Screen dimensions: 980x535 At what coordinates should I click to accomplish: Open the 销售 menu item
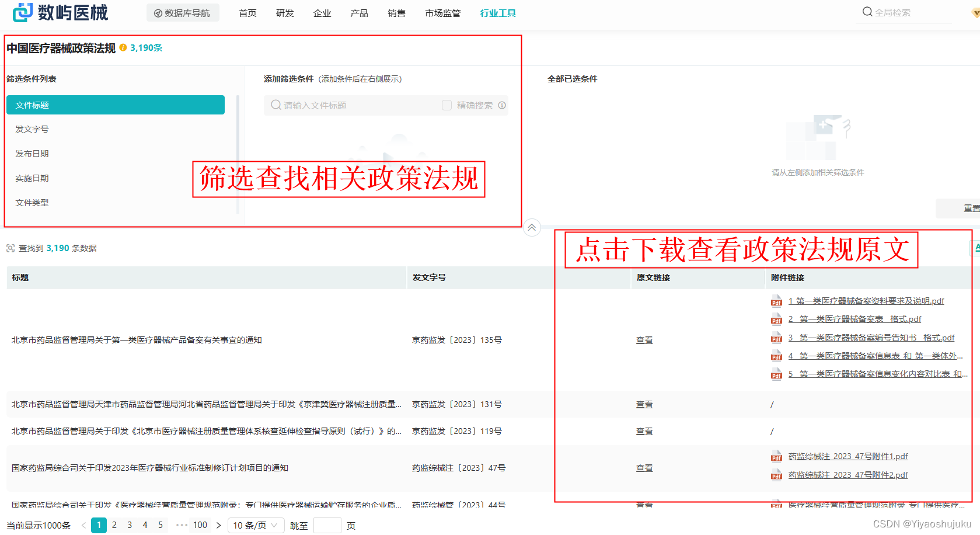pos(397,13)
